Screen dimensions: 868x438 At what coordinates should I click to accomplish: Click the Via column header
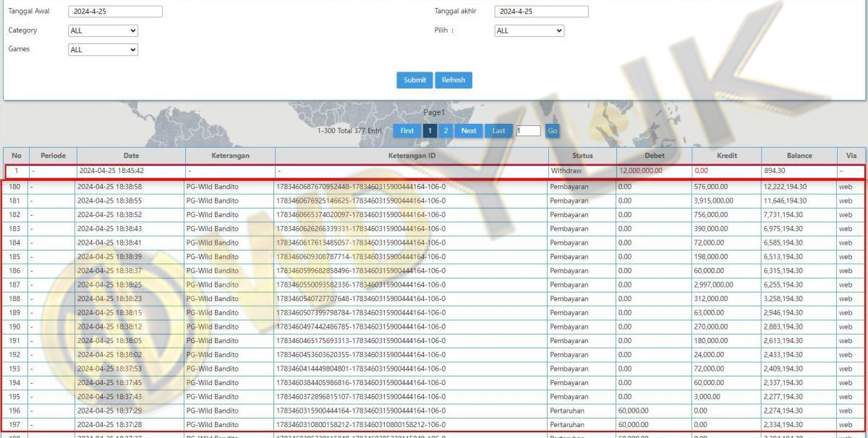[x=851, y=156]
